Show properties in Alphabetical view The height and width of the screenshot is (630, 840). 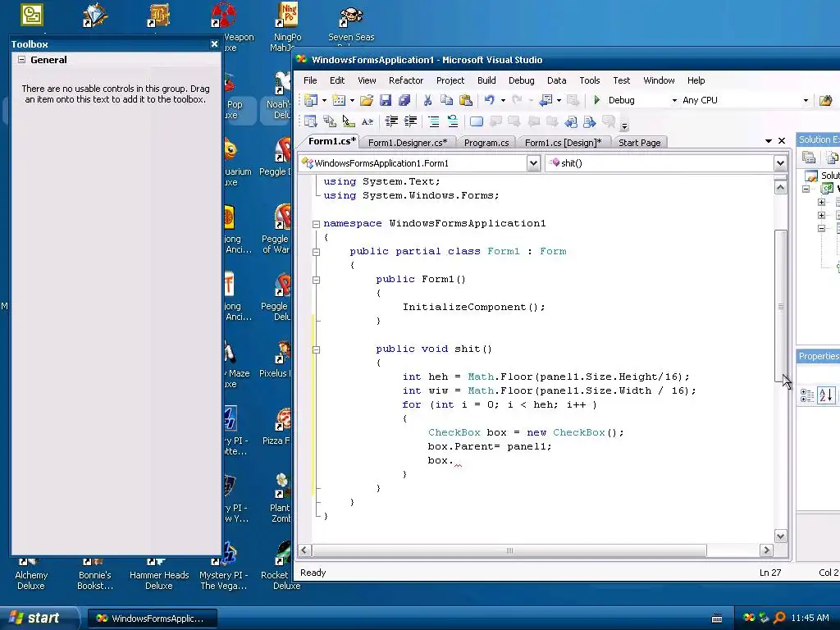[825, 395]
